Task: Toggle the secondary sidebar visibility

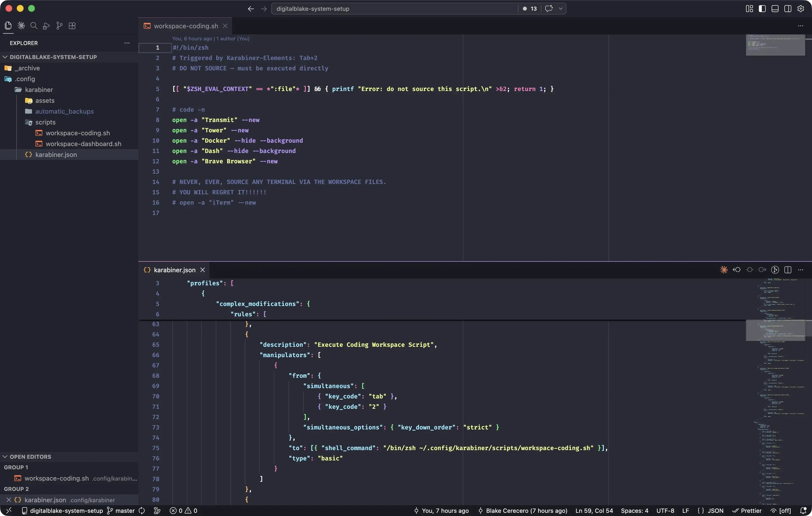Action: pos(788,9)
